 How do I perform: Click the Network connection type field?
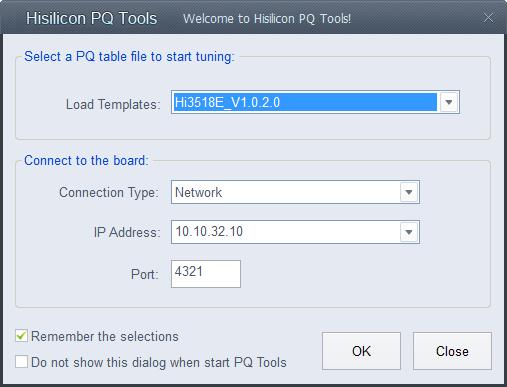(x=295, y=192)
